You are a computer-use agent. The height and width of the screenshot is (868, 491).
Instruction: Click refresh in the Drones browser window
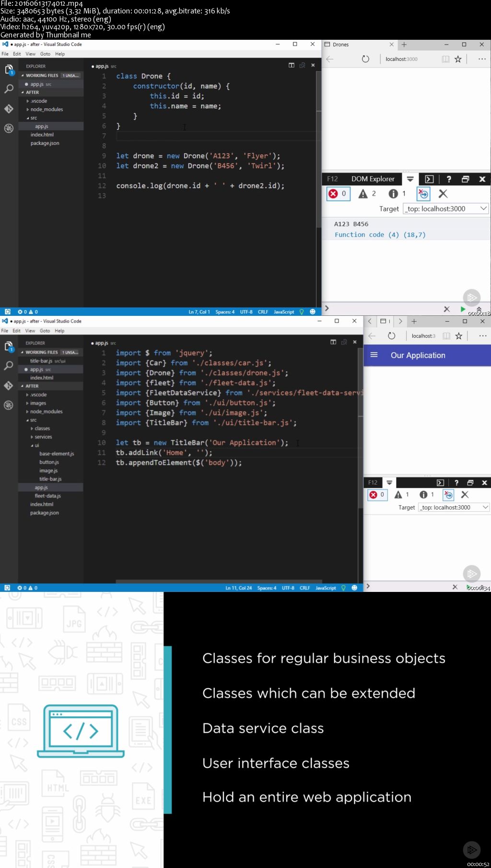point(365,59)
